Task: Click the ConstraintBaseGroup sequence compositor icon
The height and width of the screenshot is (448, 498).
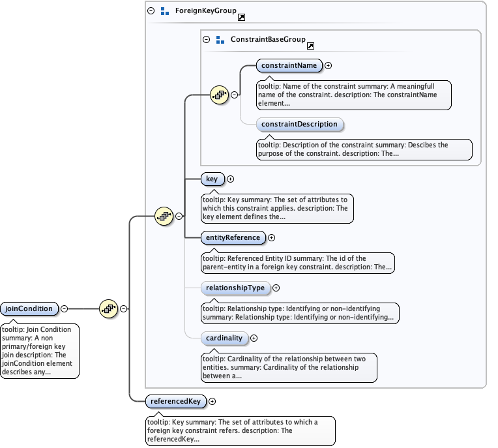Action: (x=220, y=95)
